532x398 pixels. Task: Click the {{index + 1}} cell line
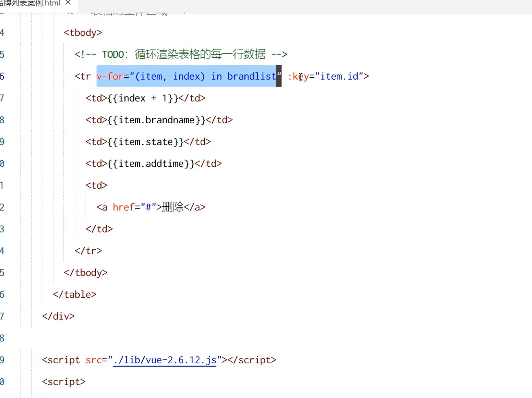coord(145,98)
